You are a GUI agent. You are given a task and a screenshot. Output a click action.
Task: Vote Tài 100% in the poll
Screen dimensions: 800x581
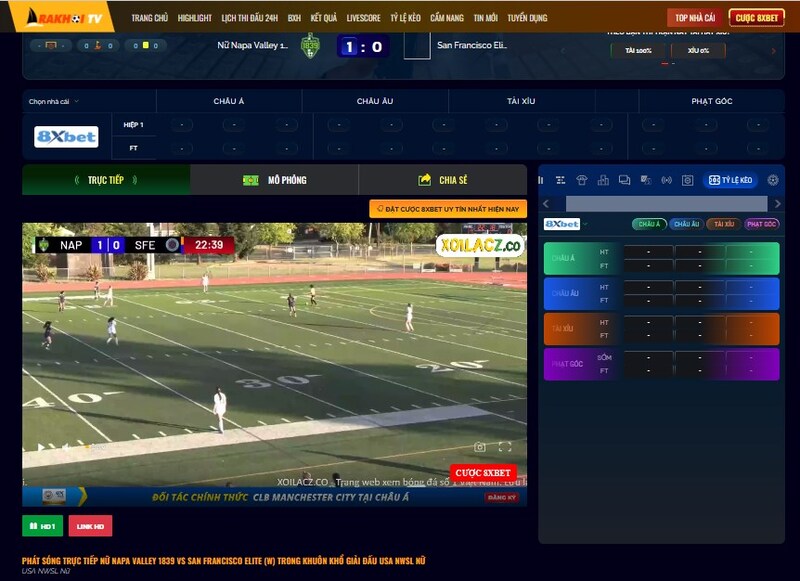[x=638, y=50]
